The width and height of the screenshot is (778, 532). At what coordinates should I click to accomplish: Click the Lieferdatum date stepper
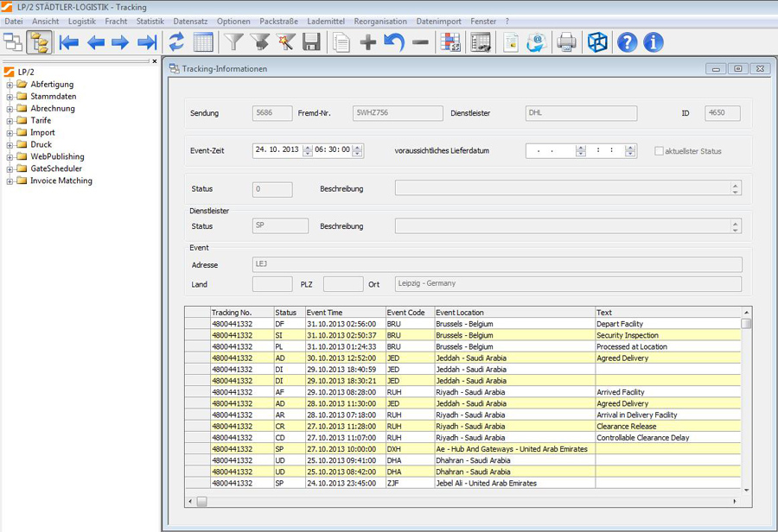tap(581, 151)
